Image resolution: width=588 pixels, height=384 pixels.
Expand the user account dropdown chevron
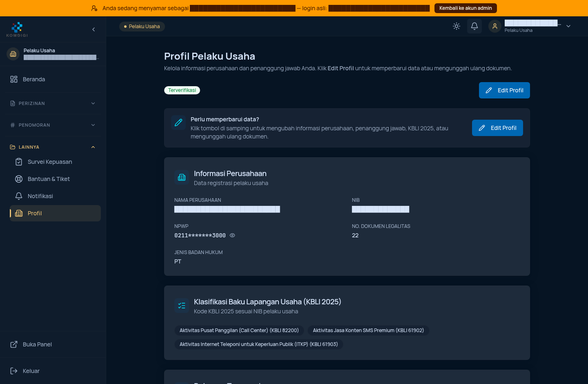[568, 26]
